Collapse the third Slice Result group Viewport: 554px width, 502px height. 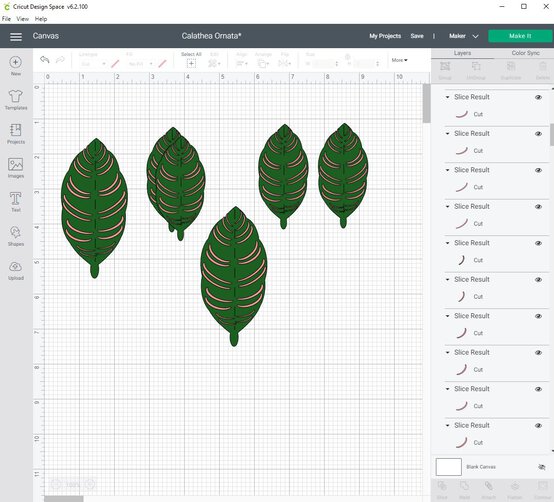tap(448, 170)
